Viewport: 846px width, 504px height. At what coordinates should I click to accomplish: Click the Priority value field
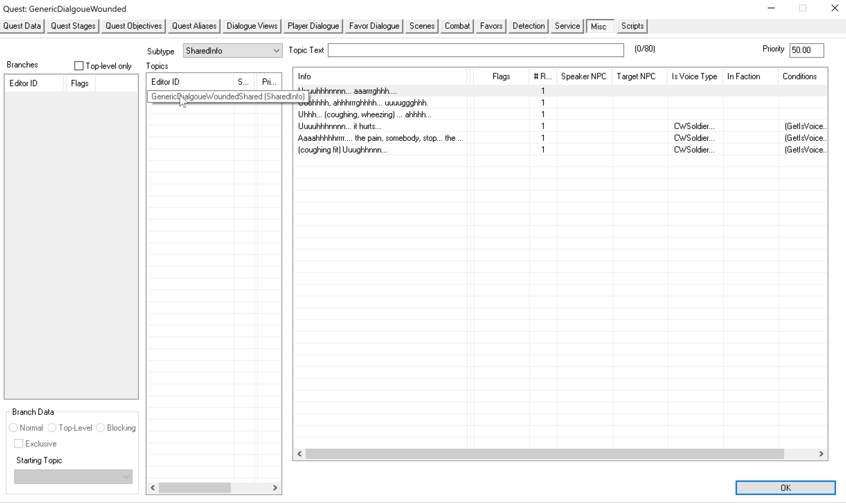tap(806, 50)
